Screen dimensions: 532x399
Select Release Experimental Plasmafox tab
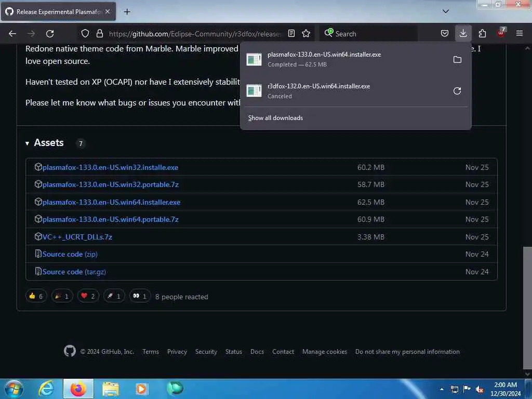58,11
